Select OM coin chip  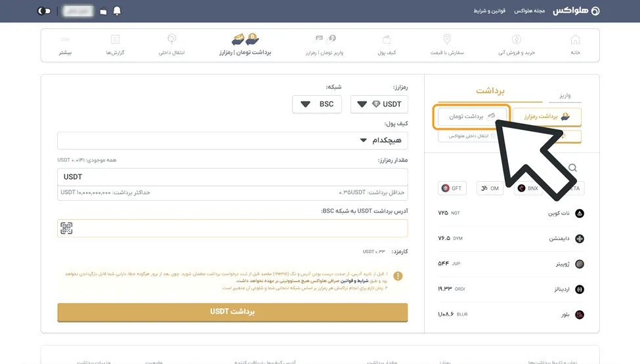click(490, 188)
